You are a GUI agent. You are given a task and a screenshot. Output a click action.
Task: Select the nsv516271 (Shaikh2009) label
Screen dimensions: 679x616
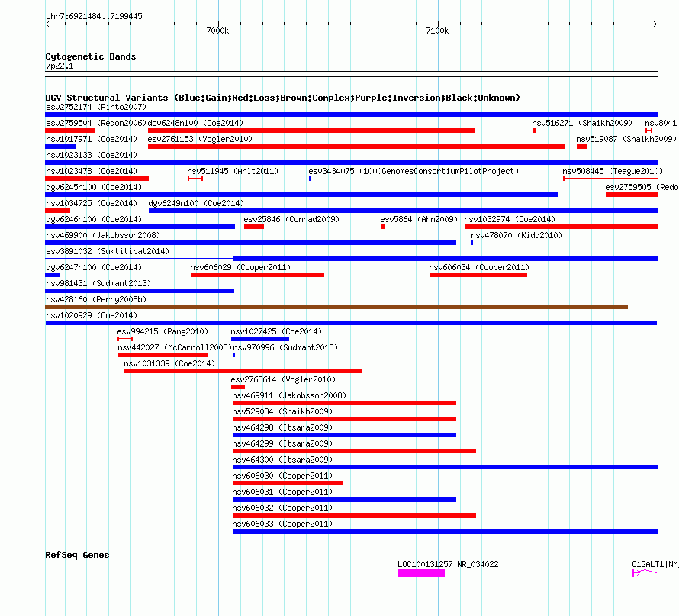point(582,123)
